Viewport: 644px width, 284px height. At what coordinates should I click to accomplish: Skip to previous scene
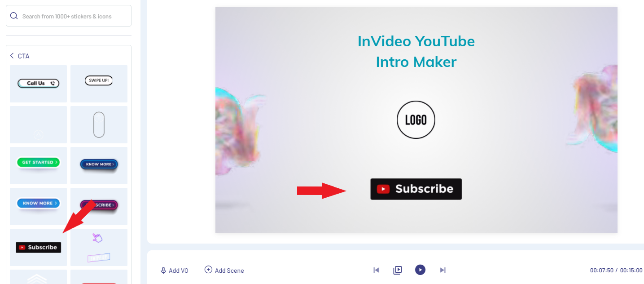(x=377, y=270)
